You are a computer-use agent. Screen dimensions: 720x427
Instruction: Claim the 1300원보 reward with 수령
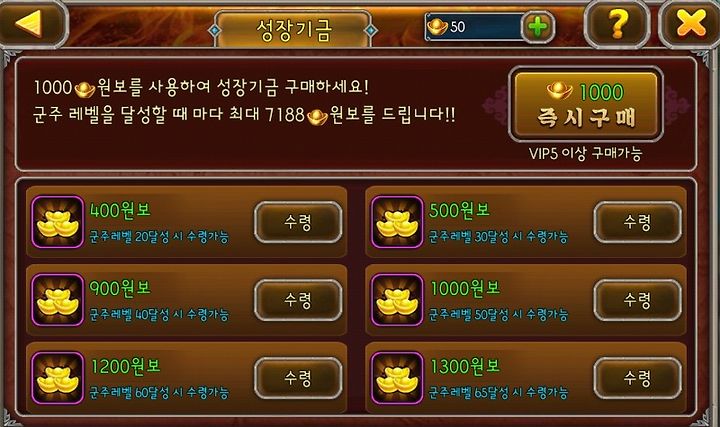[637, 378]
